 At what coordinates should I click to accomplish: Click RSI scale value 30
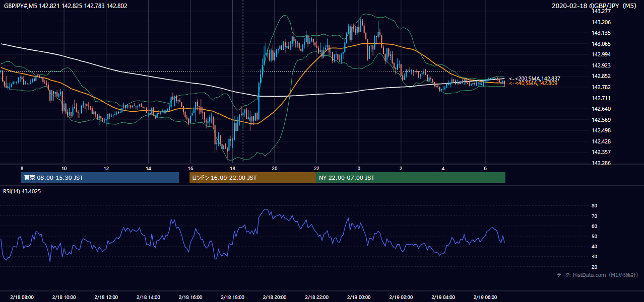(595, 257)
